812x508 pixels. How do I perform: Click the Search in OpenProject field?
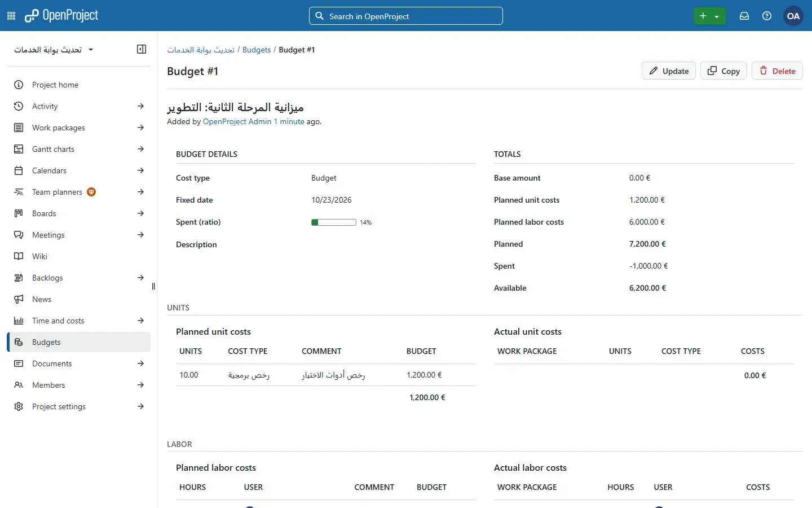point(406,16)
